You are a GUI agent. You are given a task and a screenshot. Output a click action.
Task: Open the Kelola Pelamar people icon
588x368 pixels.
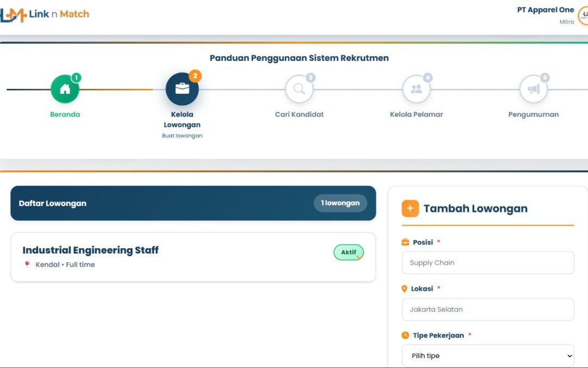click(x=416, y=89)
